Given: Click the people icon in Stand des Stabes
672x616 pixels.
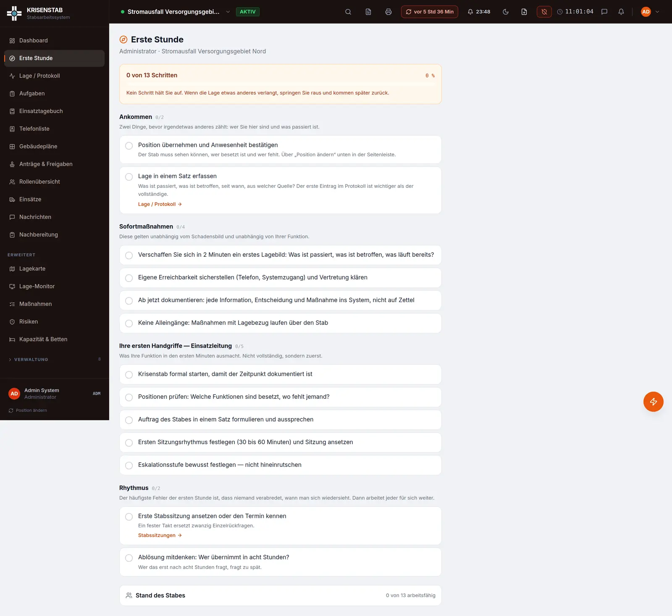Looking at the screenshot, I should pyautogui.click(x=129, y=595).
